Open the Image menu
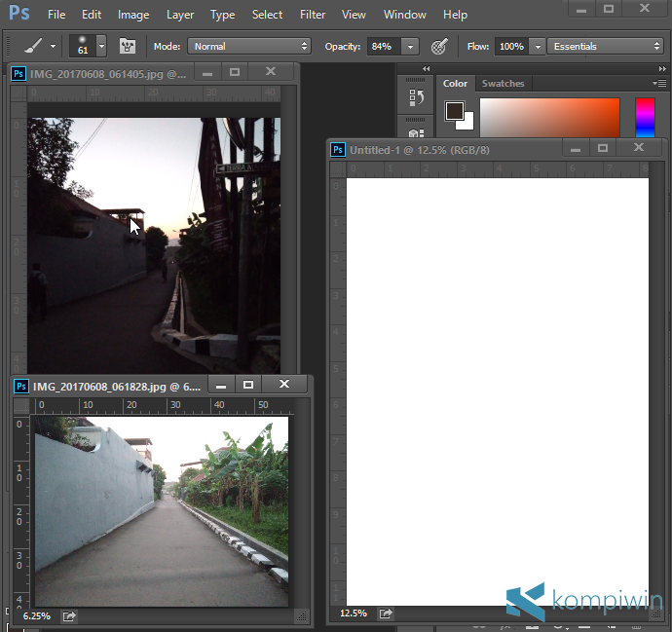672x632 pixels. (x=133, y=15)
